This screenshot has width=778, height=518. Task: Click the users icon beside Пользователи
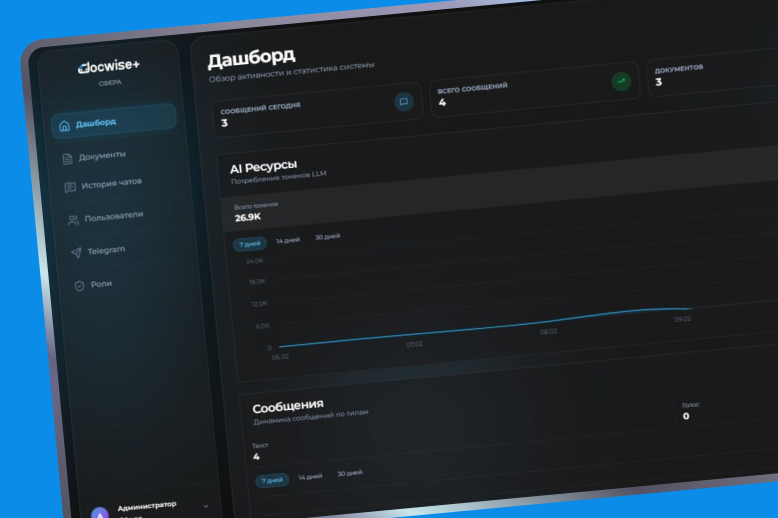click(73, 219)
